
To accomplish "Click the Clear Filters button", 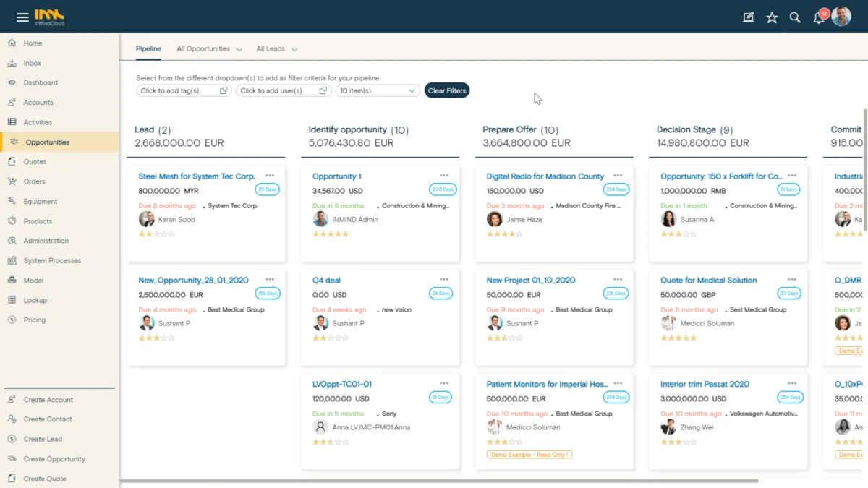I will [446, 91].
